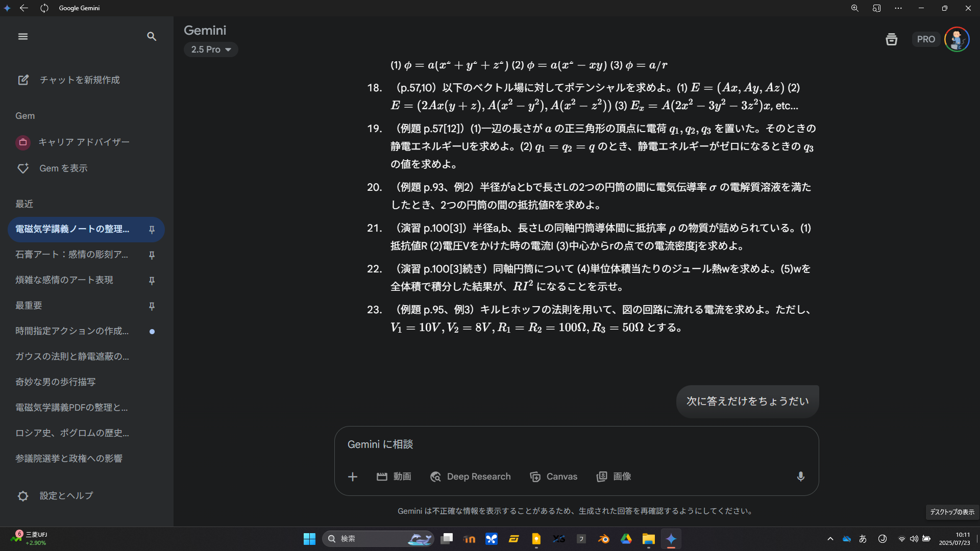
Task: Open the 2.5 Pro model selector
Action: click(x=210, y=49)
